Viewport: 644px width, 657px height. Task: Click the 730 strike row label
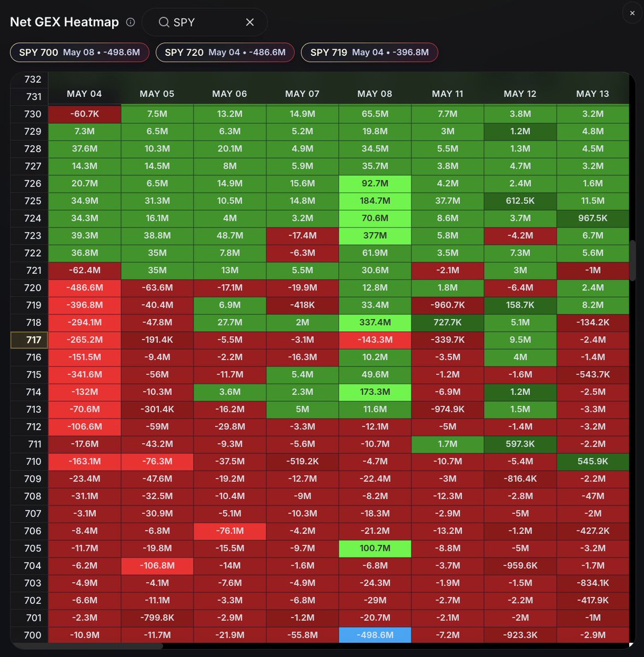(30, 114)
